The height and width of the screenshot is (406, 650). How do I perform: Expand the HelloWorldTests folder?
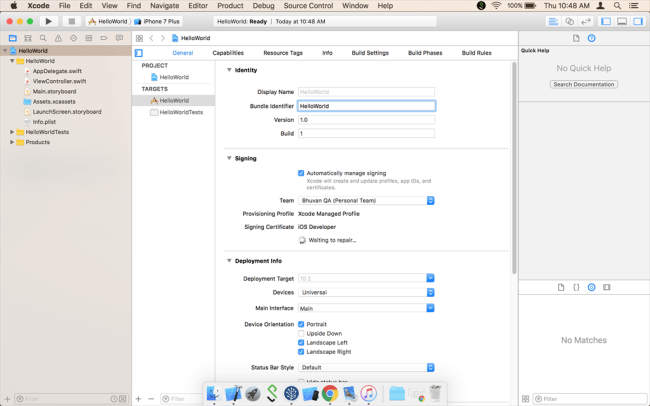click(12, 132)
